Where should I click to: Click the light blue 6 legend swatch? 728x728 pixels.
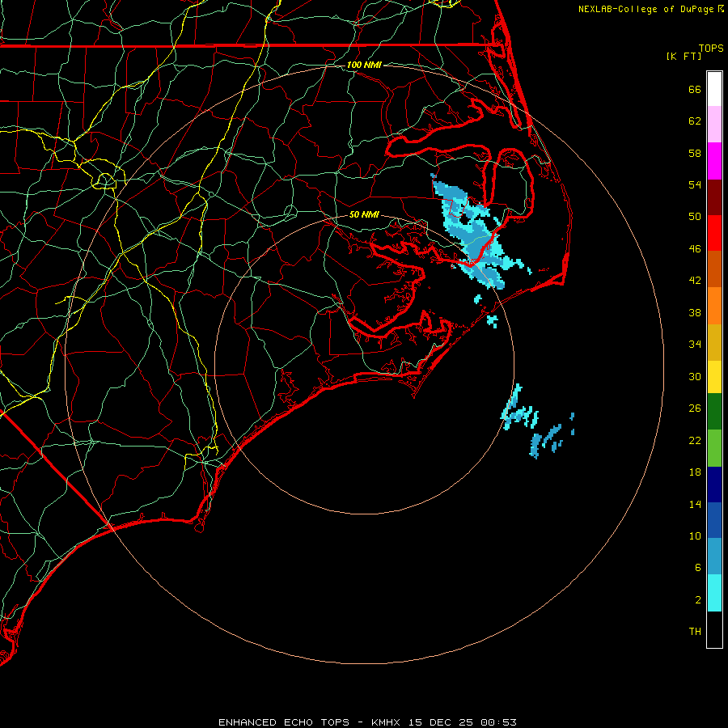(714, 557)
